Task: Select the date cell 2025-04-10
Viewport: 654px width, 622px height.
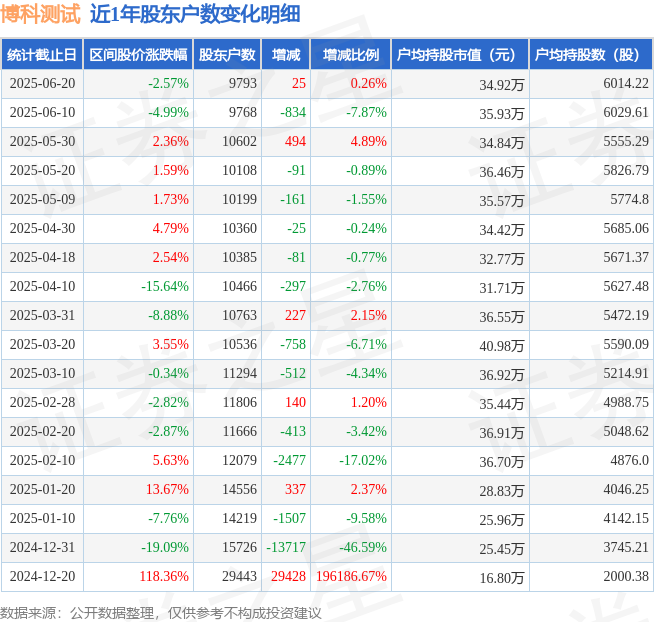Action: pos(43,286)
